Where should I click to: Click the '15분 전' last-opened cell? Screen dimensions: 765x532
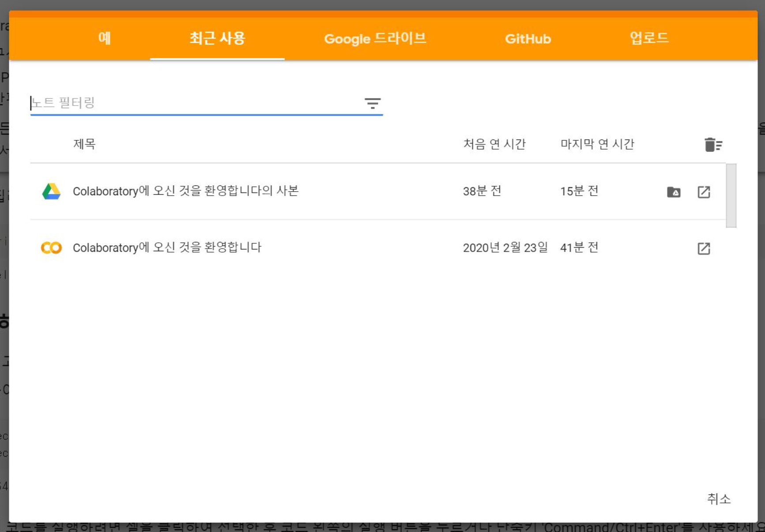tap(579, 191)
